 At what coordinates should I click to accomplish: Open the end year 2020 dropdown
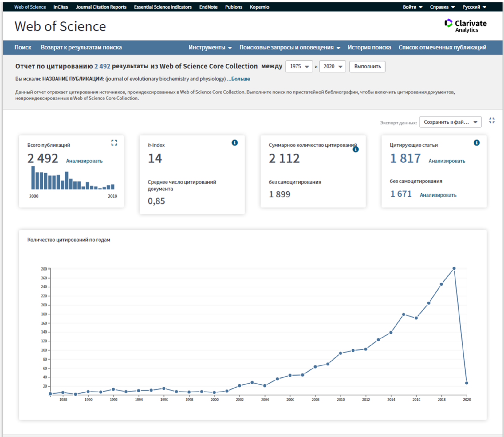click(x=333, y=66)
